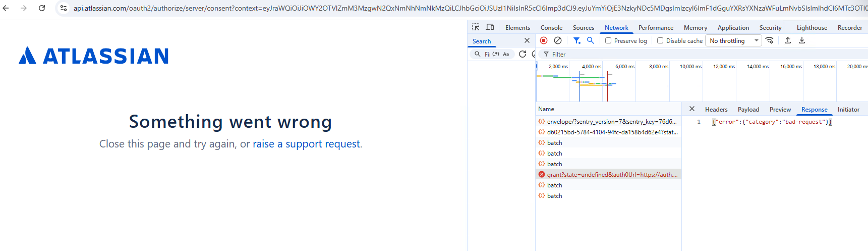Click the Atlassian logo
Screen dimensions: 868x251
point(94,56)
